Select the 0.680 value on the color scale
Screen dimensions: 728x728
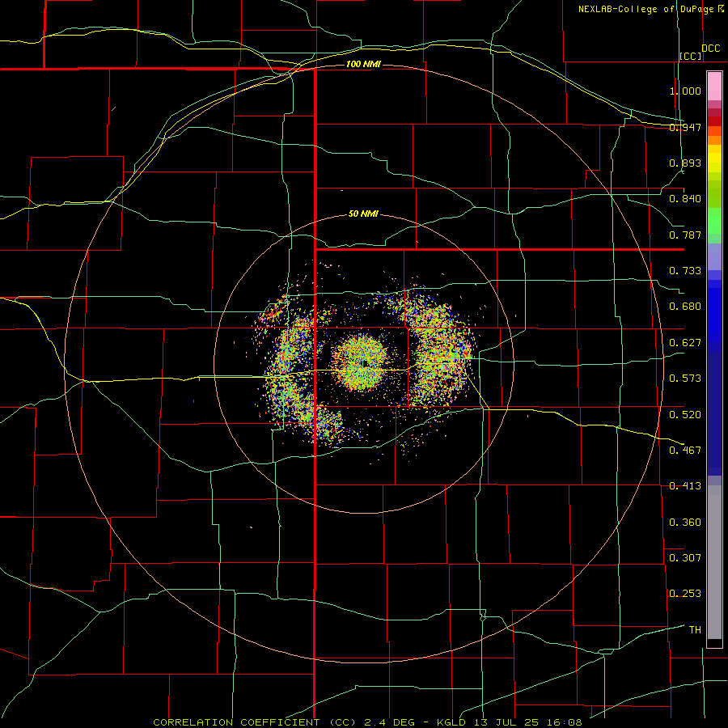click(685, 307)
